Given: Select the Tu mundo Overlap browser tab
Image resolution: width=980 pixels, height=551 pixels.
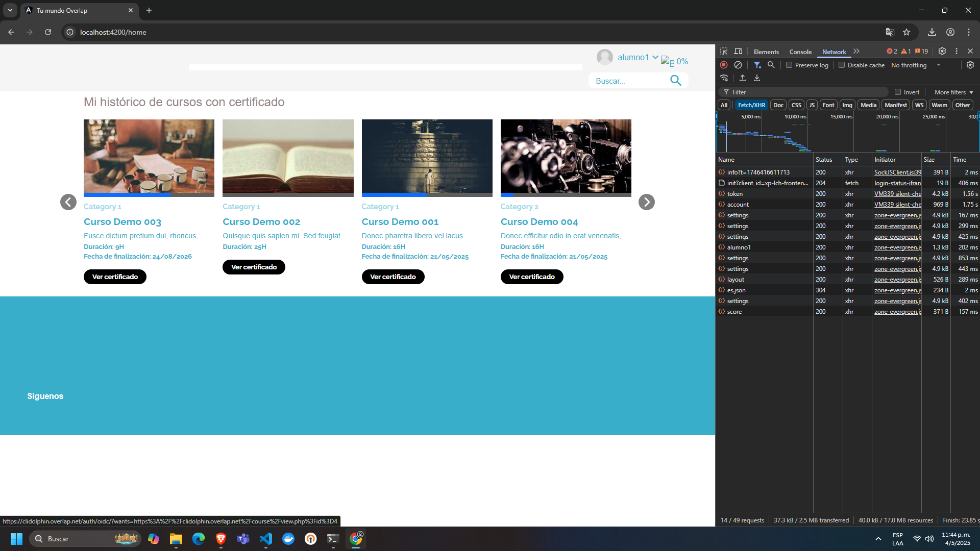Looking at the screenshot, I should point(79,10).
